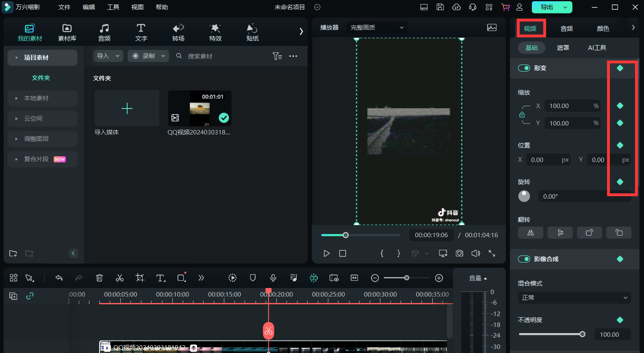Viewport: 644px width, 353px height.
Task: Click the delete trash icon
Action: pyautogui.click(x=99, y=278)
